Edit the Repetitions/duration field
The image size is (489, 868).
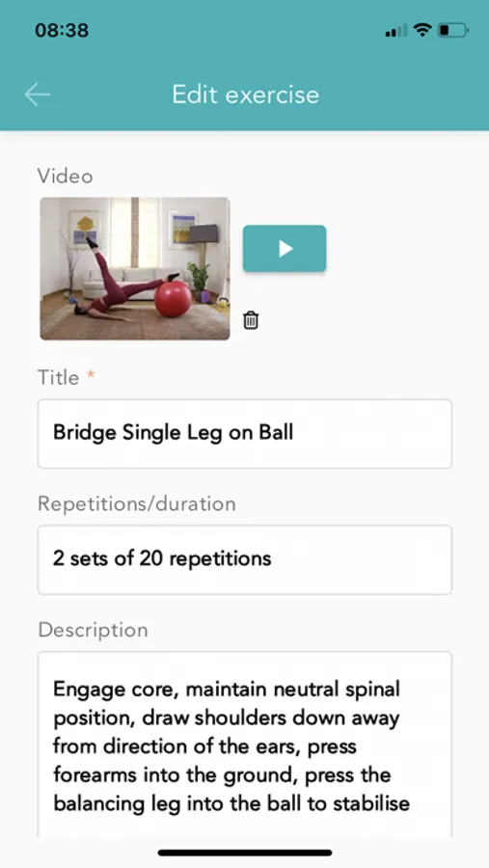(245, 559)
